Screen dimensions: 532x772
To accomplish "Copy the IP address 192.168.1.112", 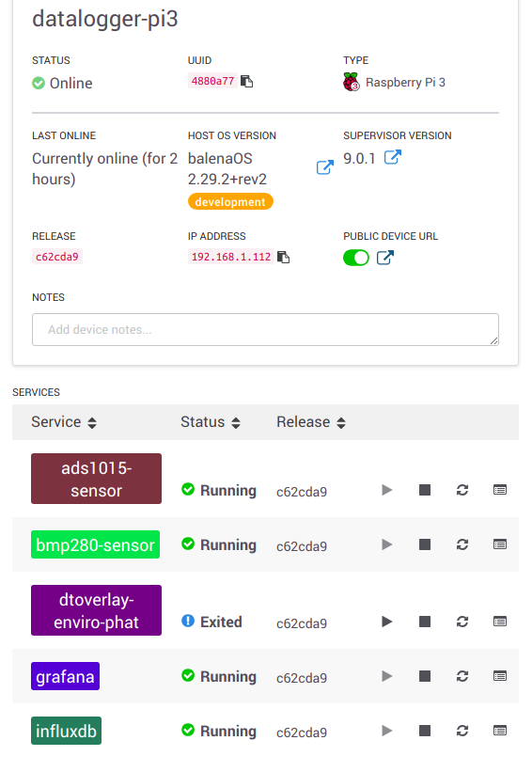I will (284, 257).
